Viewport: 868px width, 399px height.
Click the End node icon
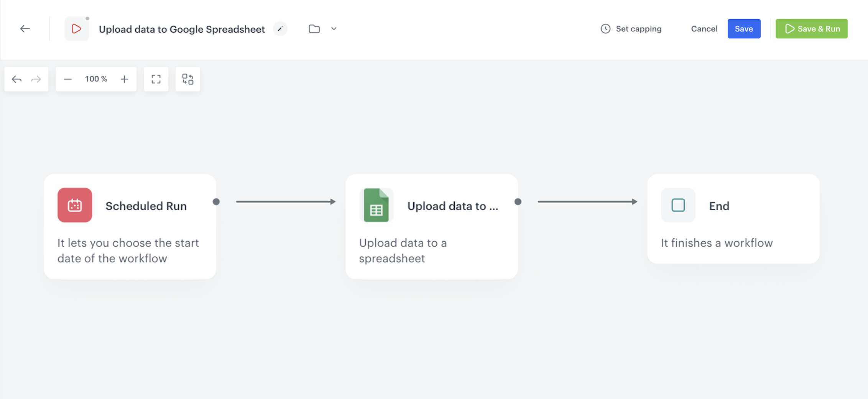coord(678,205)
